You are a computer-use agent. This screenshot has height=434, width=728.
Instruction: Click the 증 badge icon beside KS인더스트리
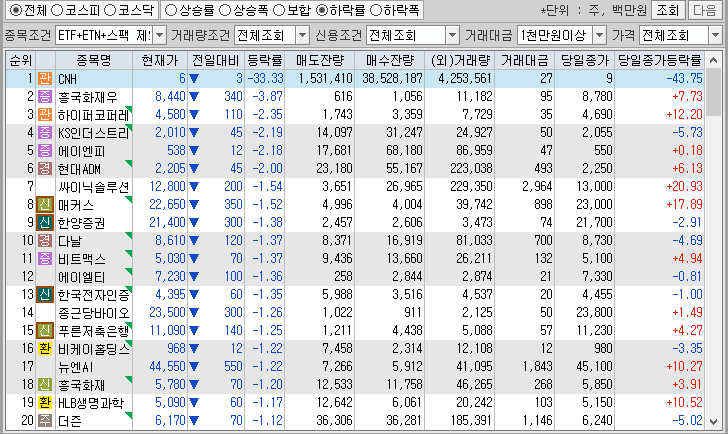[x=45, y=132]
